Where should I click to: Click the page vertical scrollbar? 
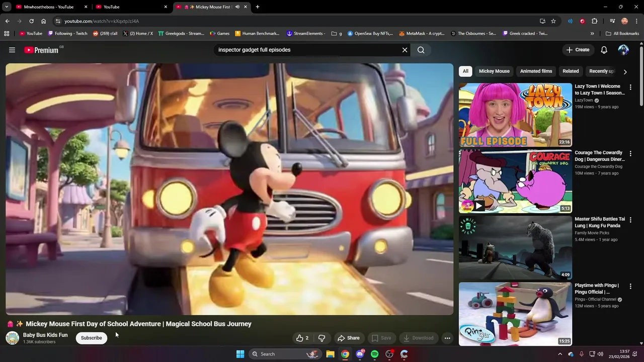click(x=641, y=75)
